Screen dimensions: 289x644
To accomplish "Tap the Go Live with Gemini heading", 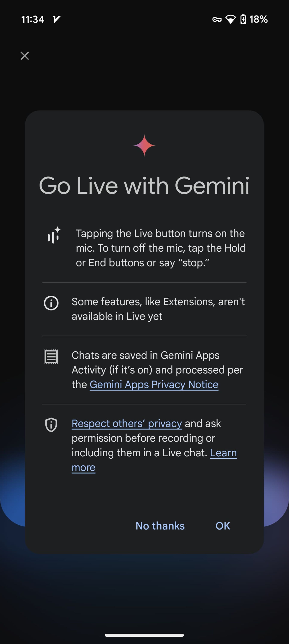I will 144,185.
